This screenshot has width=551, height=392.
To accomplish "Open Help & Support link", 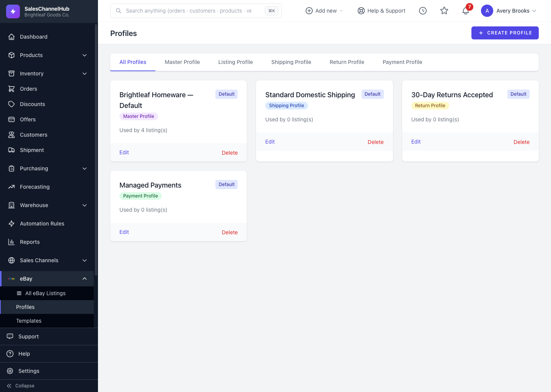I will (x=381, y=11).
